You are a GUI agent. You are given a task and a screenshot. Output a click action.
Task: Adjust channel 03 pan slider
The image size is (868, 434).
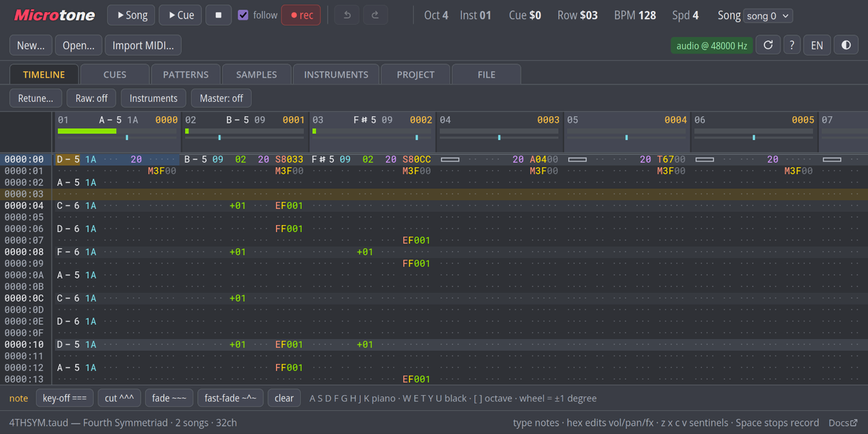(372, 138)
